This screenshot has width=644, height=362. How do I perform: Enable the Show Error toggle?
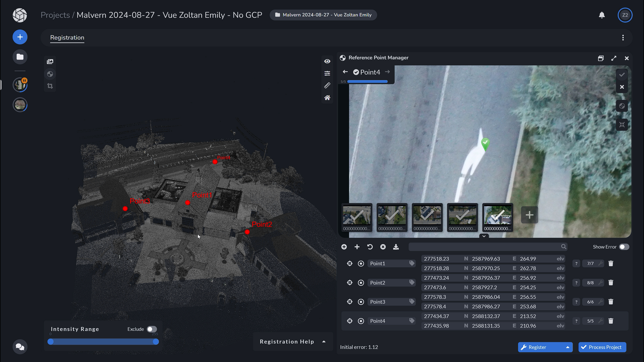pyautogui.click(x=624, y=247)
